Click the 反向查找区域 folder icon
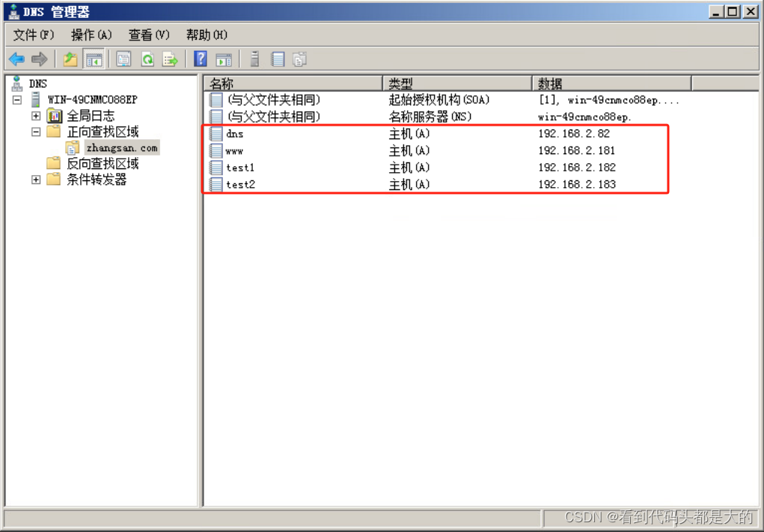 pyautogui.click(x=54, y=163)
